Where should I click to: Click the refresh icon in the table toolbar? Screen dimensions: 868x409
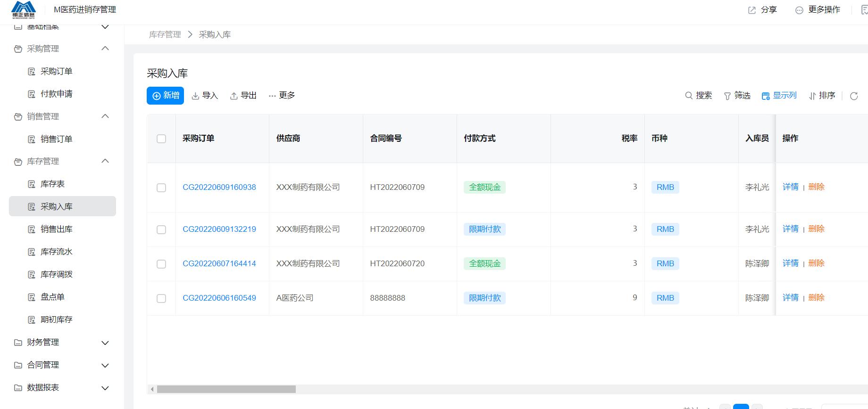pos(854,96)
